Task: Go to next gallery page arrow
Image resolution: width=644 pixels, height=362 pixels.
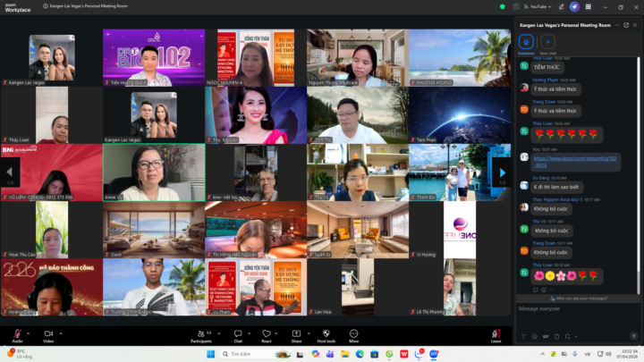Action: (x=503, y=173)
